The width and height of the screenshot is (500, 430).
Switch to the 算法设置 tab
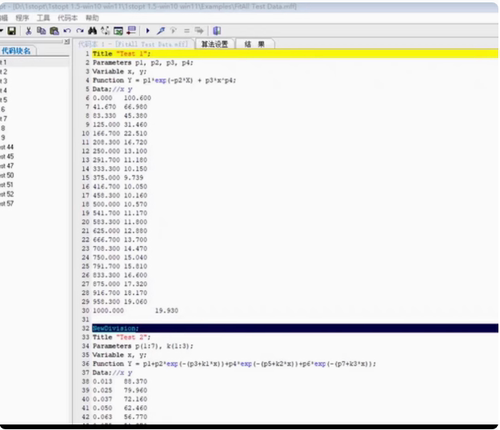tap(215, 44)
